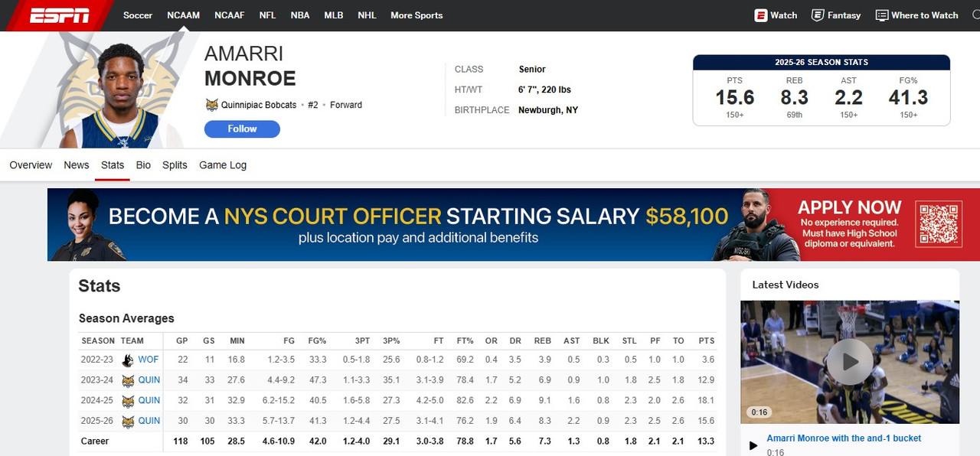
Task: Open the Watch icon link
Action: [761, 15]
